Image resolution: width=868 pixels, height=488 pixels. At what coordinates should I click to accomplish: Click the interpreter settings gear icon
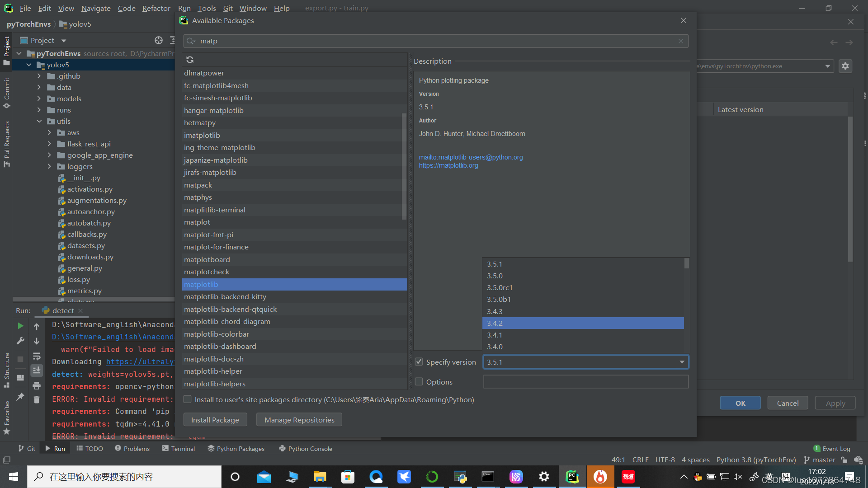[845, 66]
